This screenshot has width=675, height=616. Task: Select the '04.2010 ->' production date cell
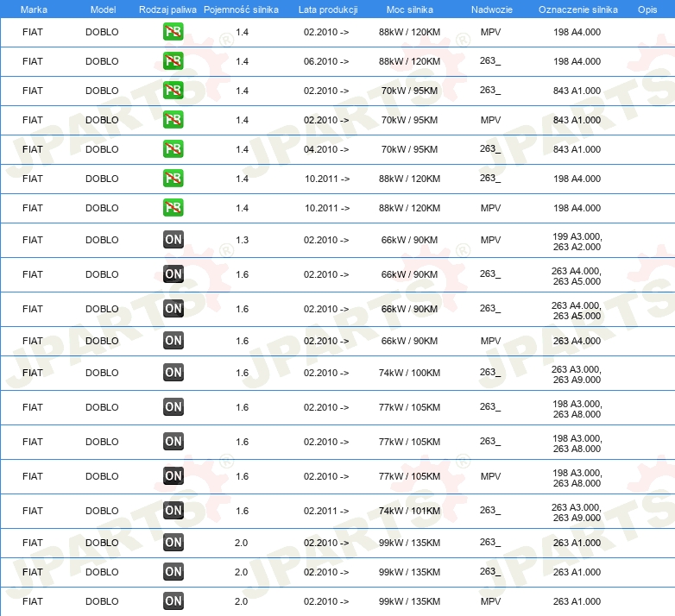pyautogui.click(x=326, y=149)
